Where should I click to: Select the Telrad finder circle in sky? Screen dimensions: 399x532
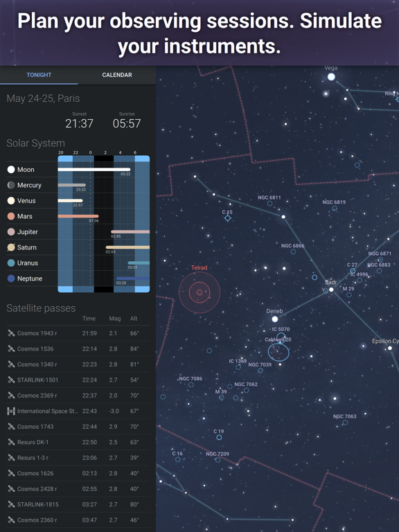click(x=199, y=292)
